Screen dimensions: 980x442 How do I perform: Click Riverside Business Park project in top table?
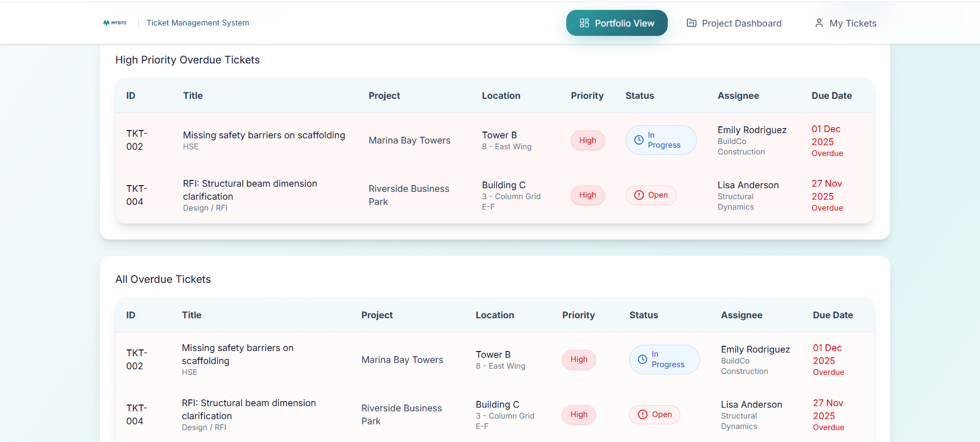(x=409, y=195)
